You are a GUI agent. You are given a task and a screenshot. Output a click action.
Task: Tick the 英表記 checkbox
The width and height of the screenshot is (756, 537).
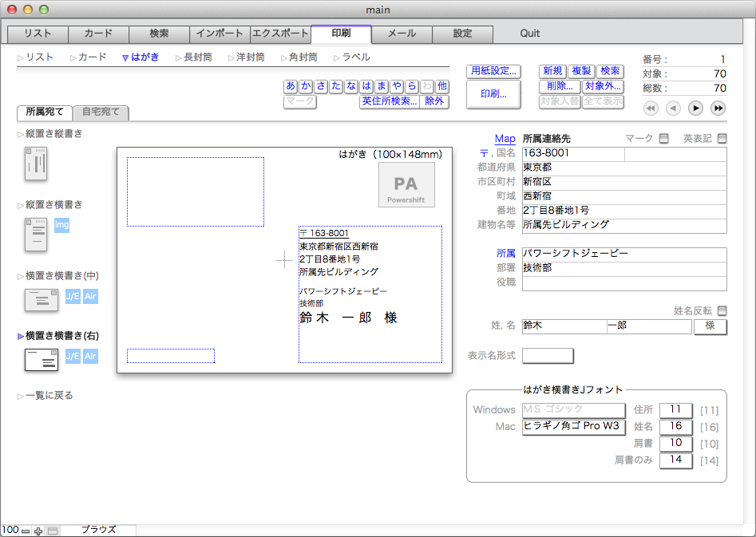[x=722, y=139]
